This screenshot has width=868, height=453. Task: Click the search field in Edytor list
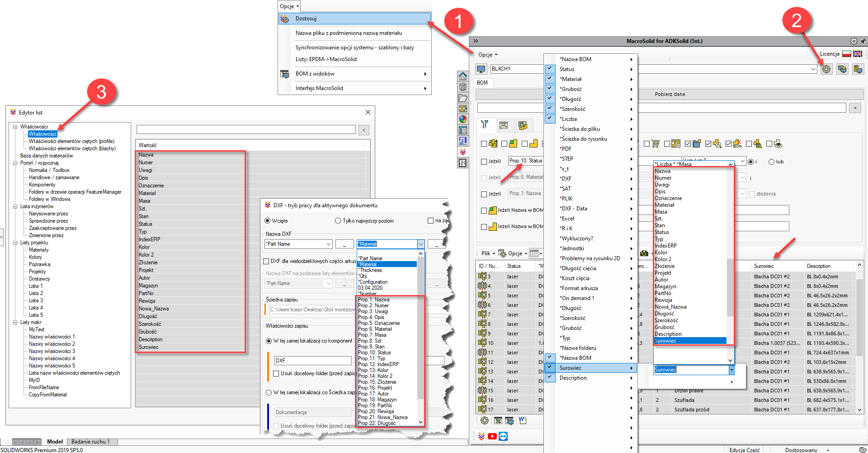(x=246, y=129)
